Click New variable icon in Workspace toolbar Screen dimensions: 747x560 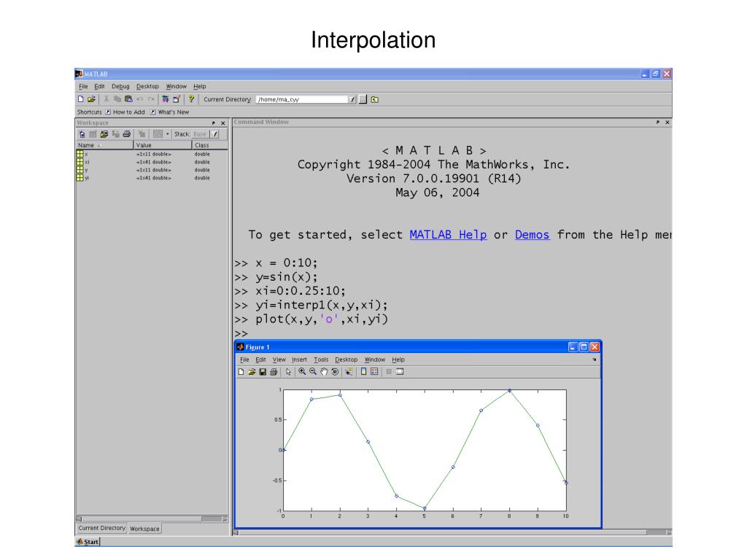click(82, 134)
